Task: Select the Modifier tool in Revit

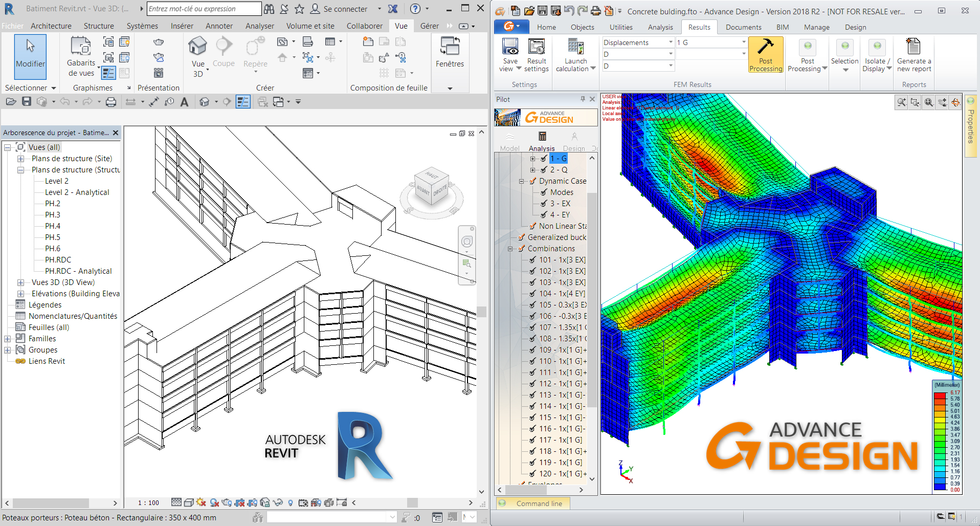Action: 30,55
